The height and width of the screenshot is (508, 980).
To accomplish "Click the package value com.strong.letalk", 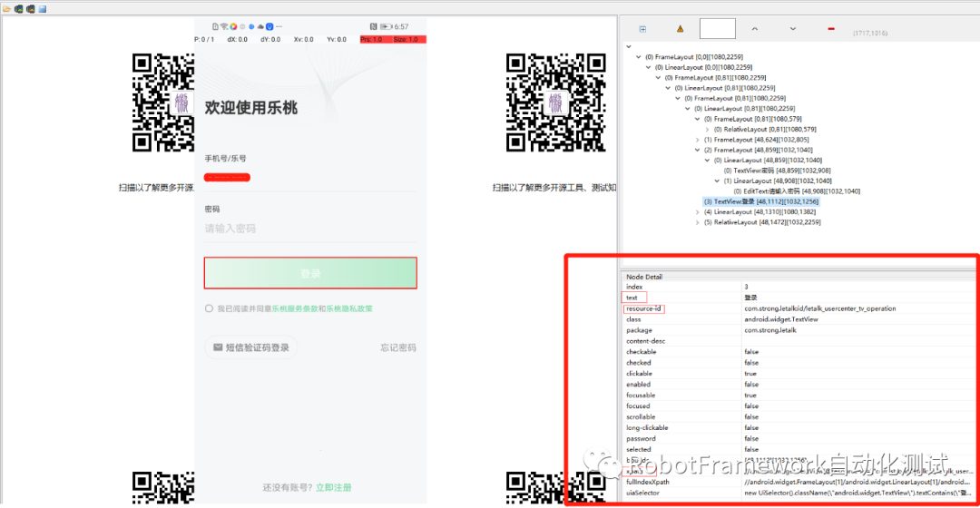I will [770, 330].
